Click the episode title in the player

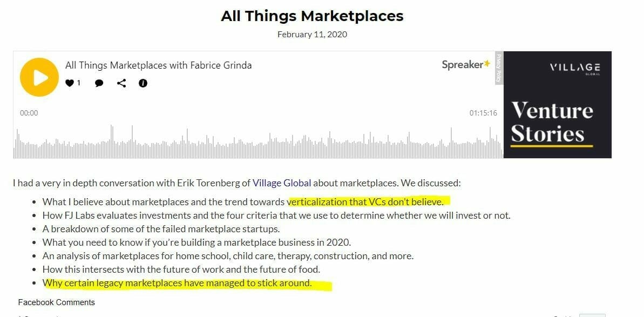159,65
